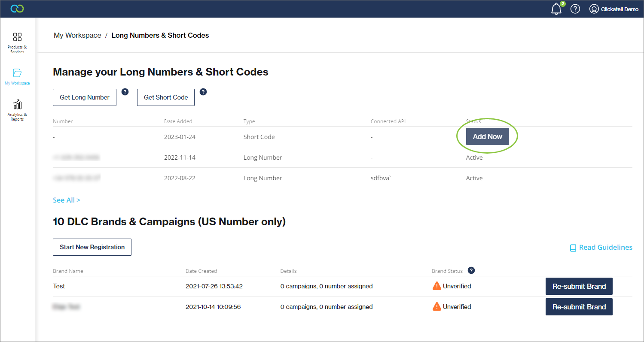Click Add Now for the Short Code
This screenshot has height=342, width=644.
click(487, 136)
